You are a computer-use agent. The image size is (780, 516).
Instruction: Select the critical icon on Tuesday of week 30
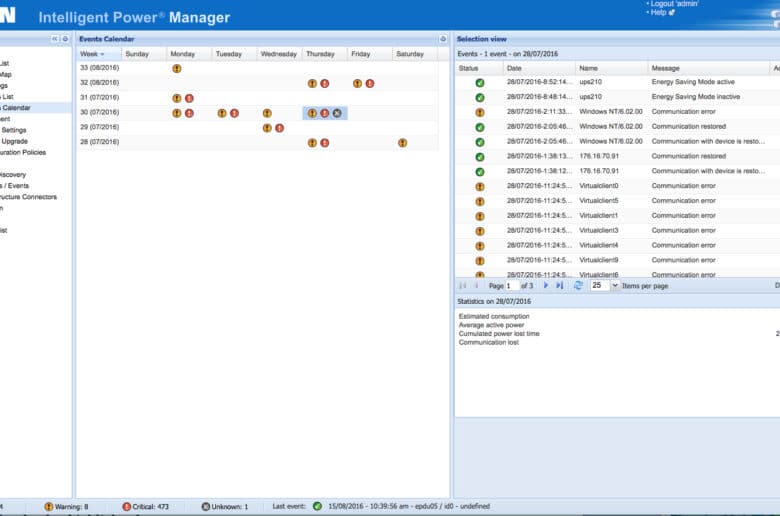234,113
